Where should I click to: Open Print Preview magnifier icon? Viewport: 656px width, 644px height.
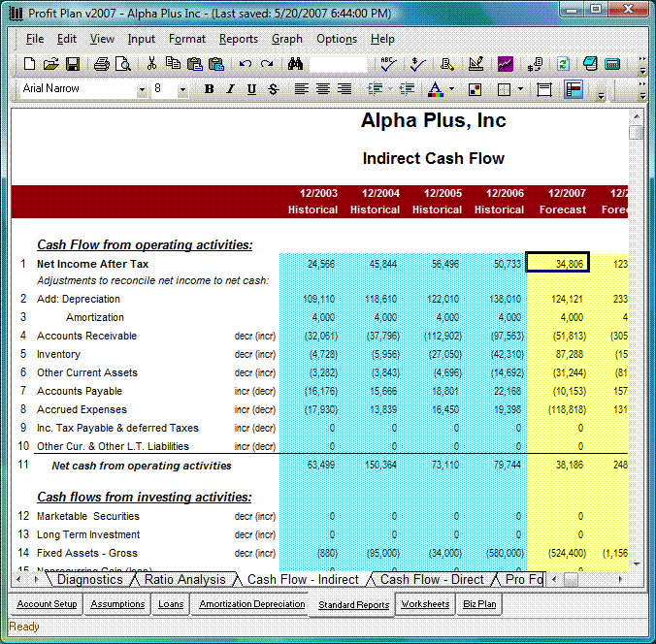tap(123, 64)
